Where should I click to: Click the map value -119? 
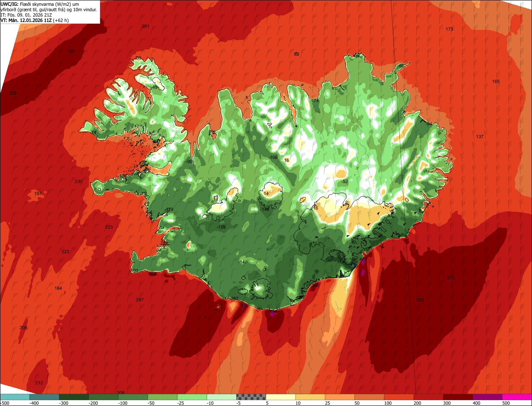pyautogui.click(x=169, y=209)
